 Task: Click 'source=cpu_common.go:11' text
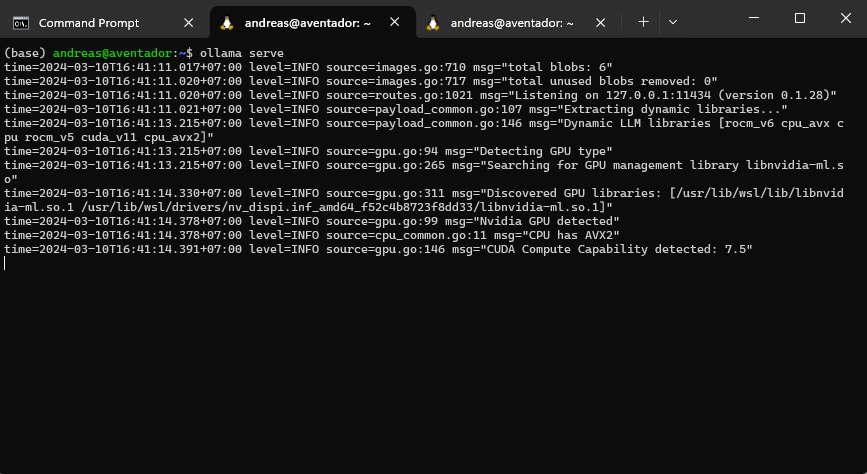pos(406,235)
